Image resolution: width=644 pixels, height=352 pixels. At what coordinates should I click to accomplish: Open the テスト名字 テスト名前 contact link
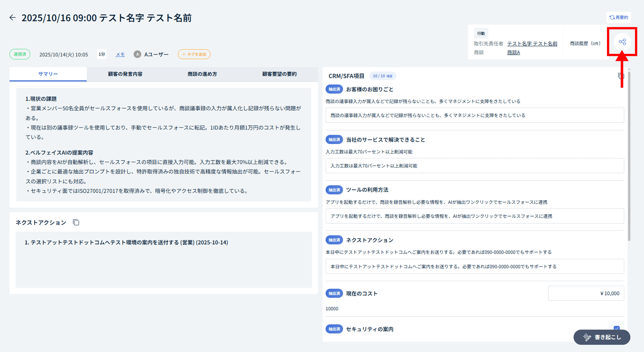532,44
